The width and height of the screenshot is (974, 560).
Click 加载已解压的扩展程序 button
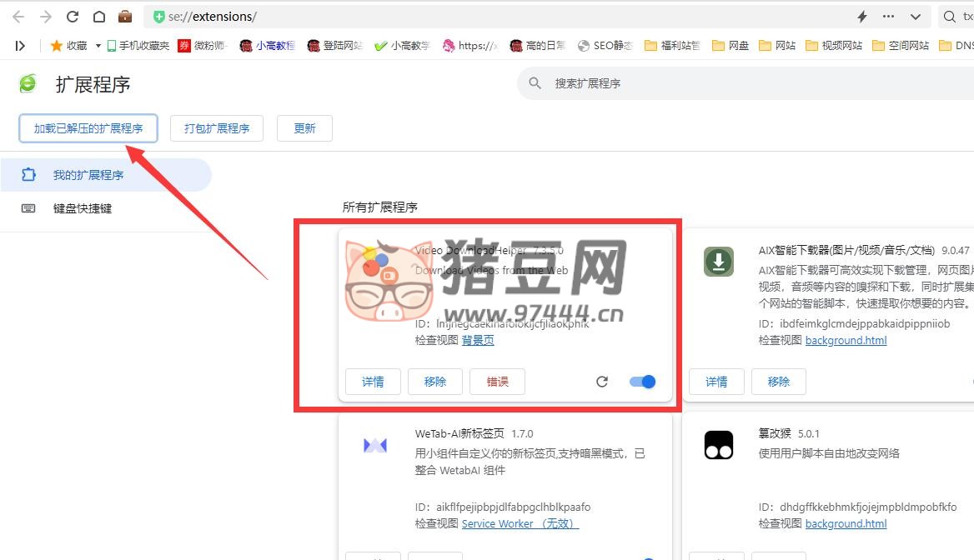coord(88,128)
